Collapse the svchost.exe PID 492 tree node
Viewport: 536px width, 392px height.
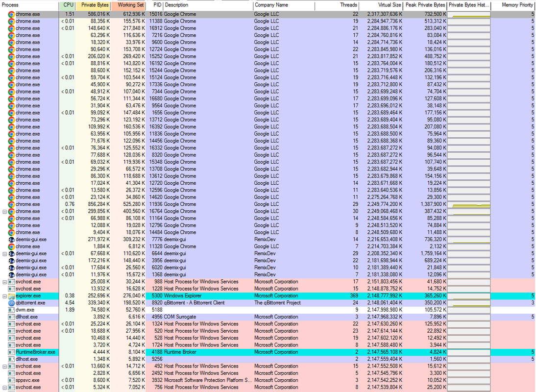(4, 367)
